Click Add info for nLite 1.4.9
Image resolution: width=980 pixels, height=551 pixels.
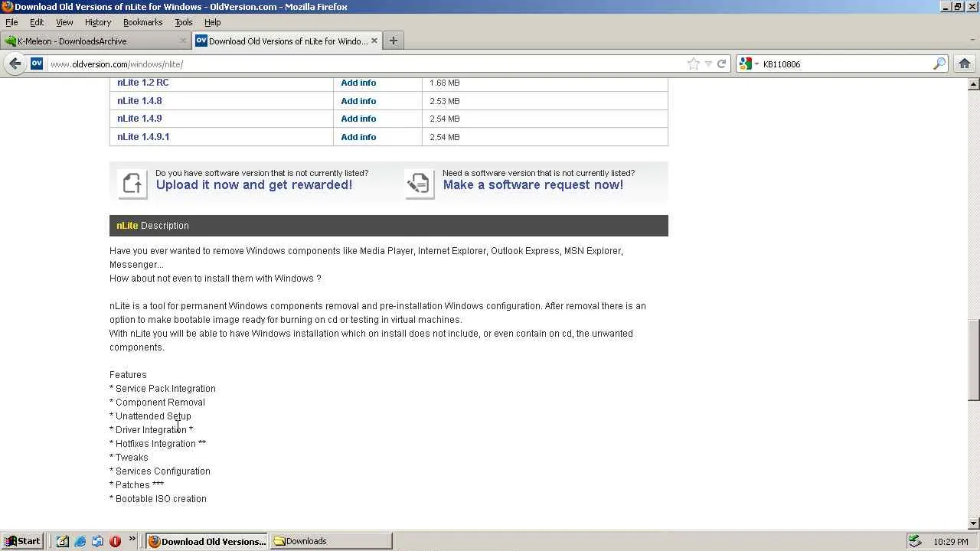point(358,119)
